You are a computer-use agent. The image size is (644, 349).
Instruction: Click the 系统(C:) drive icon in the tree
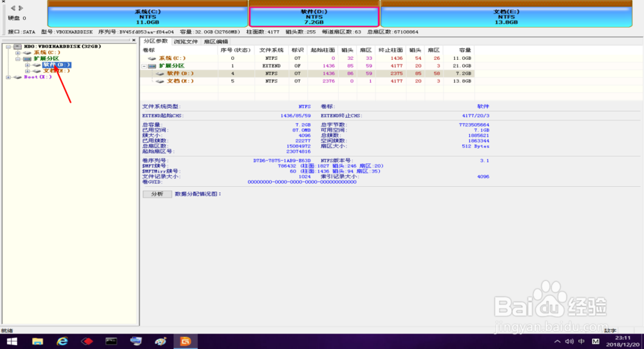27,53
